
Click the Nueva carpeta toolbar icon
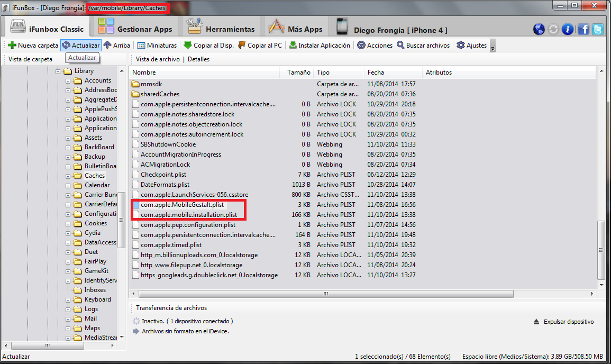[x=12, y=46]
